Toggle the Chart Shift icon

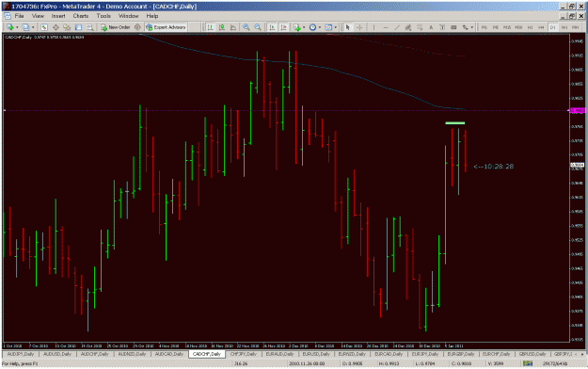[284, 27]
